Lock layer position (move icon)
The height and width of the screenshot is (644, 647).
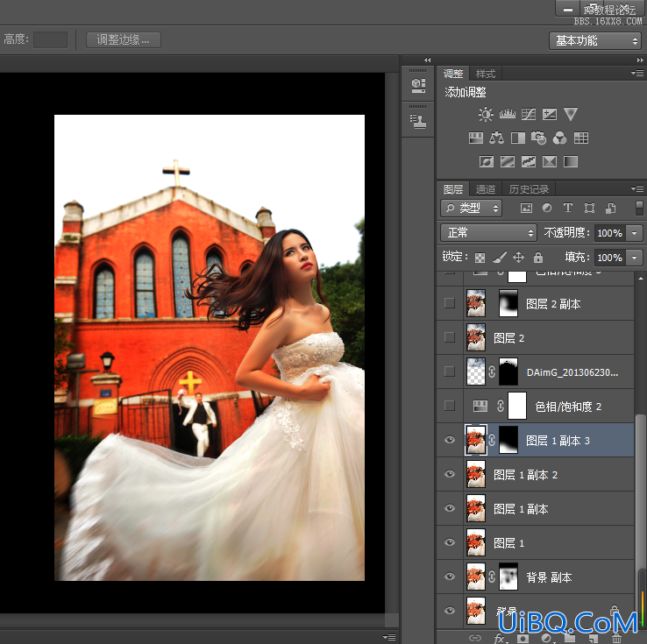[x=519, y=258]
